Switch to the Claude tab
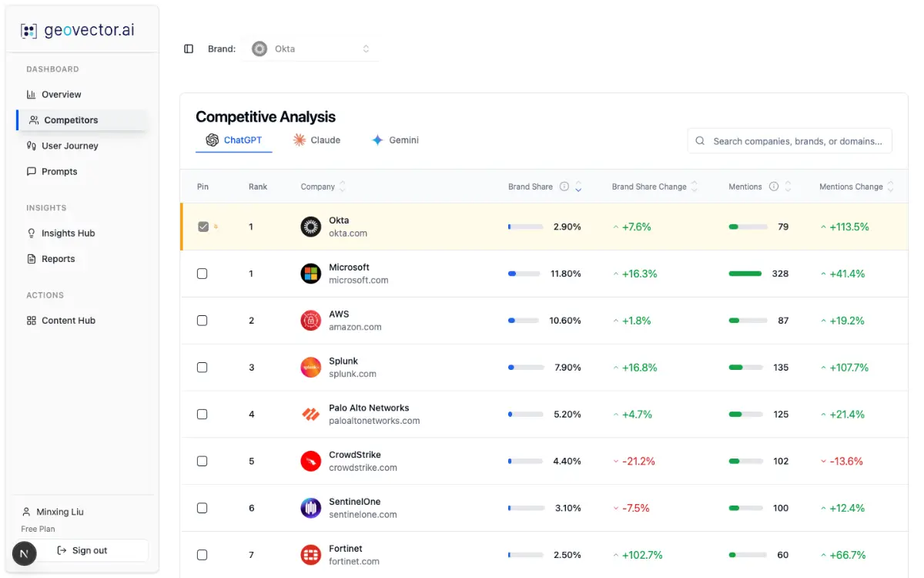924x578 pixels. (316, 140)
